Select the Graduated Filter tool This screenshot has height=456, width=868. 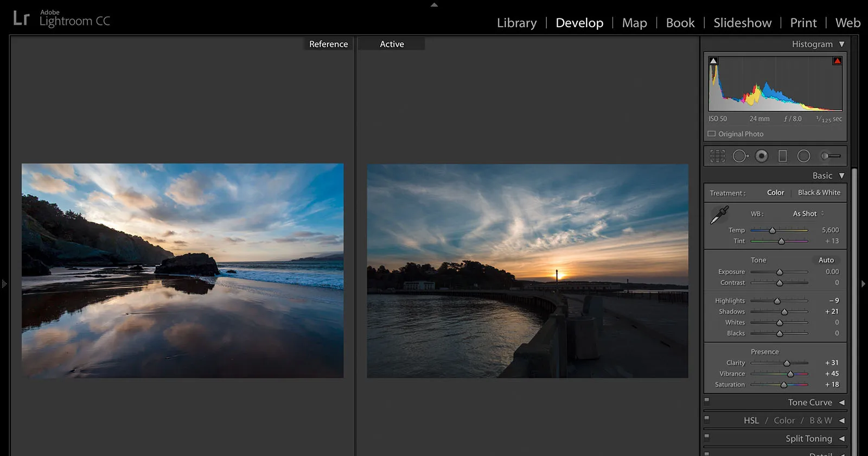coord(782,156)
